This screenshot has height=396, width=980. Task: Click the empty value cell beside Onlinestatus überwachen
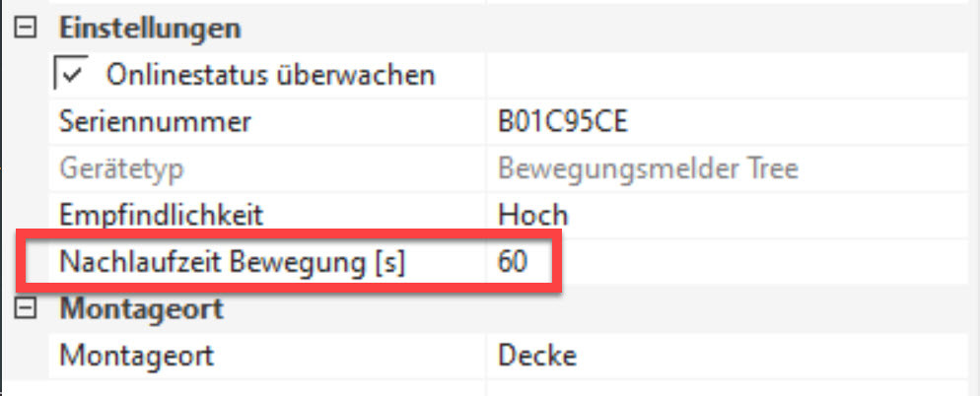pos(730,75)
